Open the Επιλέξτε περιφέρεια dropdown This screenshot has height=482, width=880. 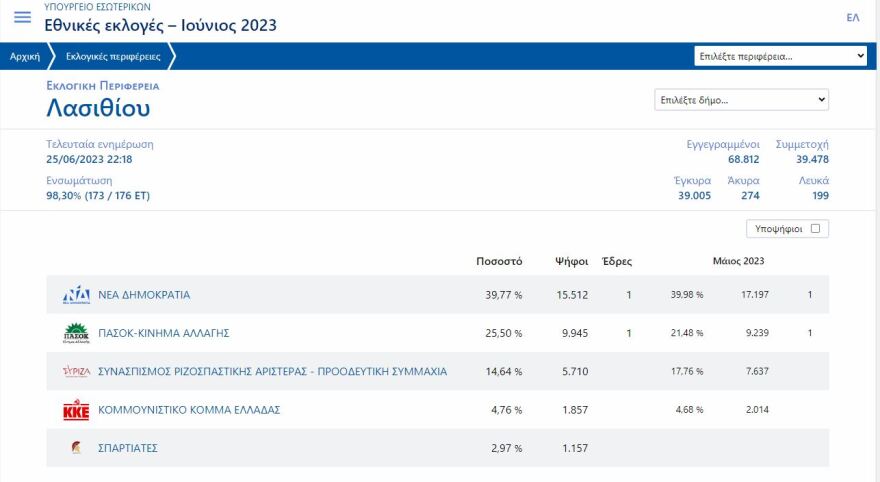781,56
